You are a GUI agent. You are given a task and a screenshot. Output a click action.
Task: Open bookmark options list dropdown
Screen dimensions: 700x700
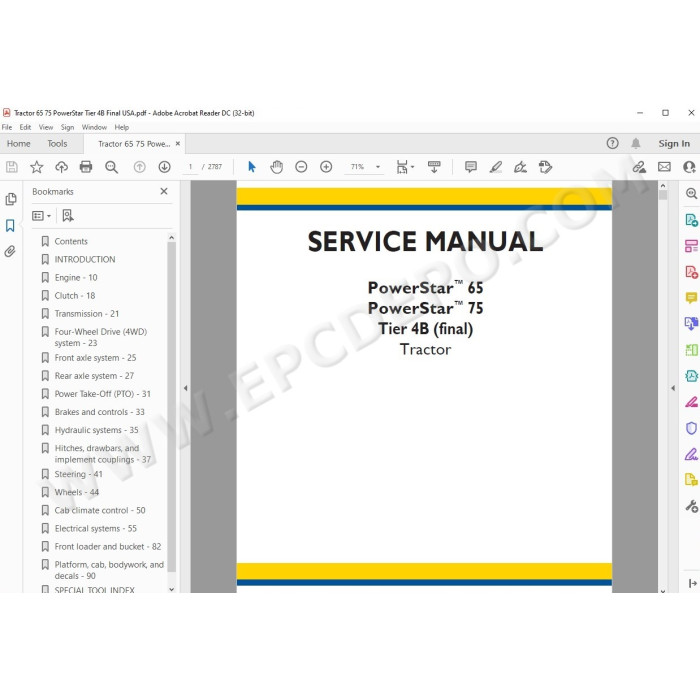point(42,216)
